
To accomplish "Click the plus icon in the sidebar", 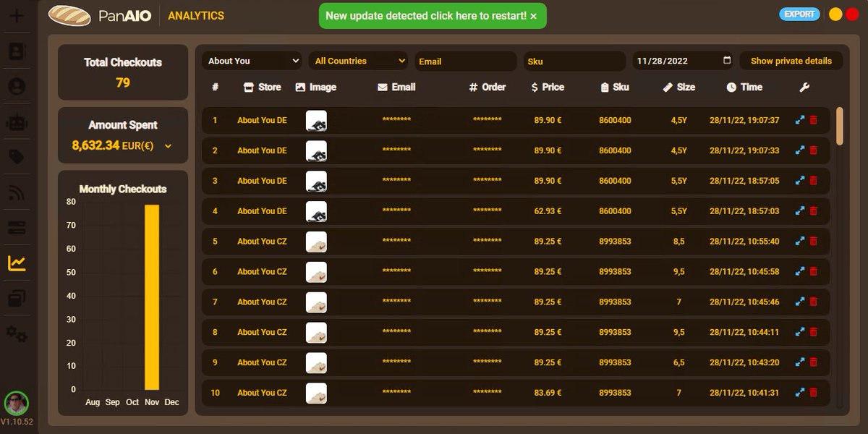I will (x=17, y=16).
